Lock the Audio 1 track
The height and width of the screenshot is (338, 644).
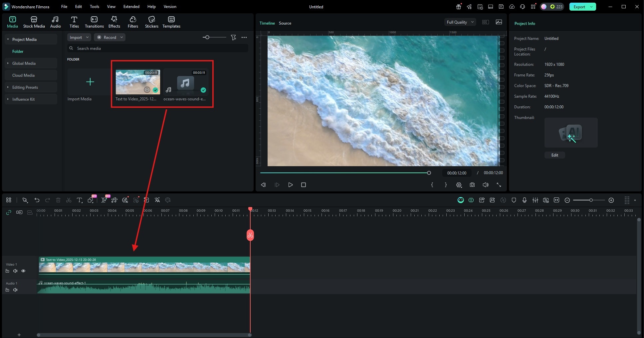pyautogui.click(x=7, y=289)
